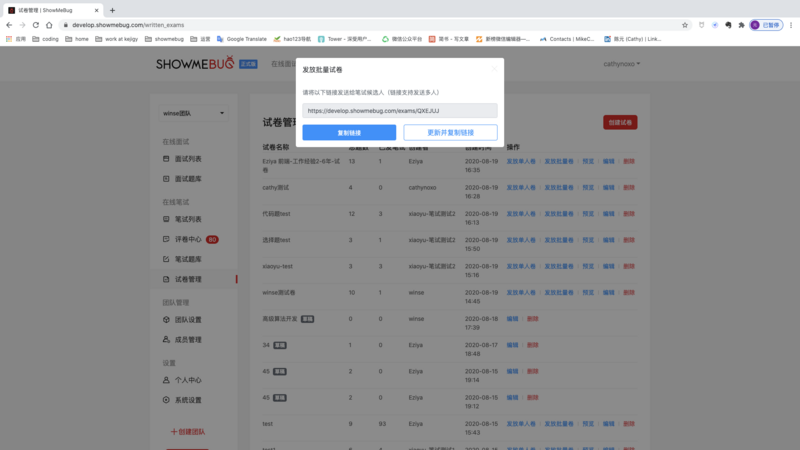Click the 80 badge on 评卷中心
800x450 pixels.
coord(212,239)
